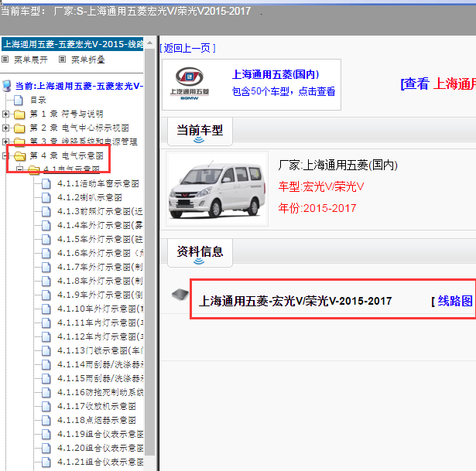Select the 上海通用五菱-五菱宏光V-2015-线路 tree header
476x471 pixels.
[73, 44]
